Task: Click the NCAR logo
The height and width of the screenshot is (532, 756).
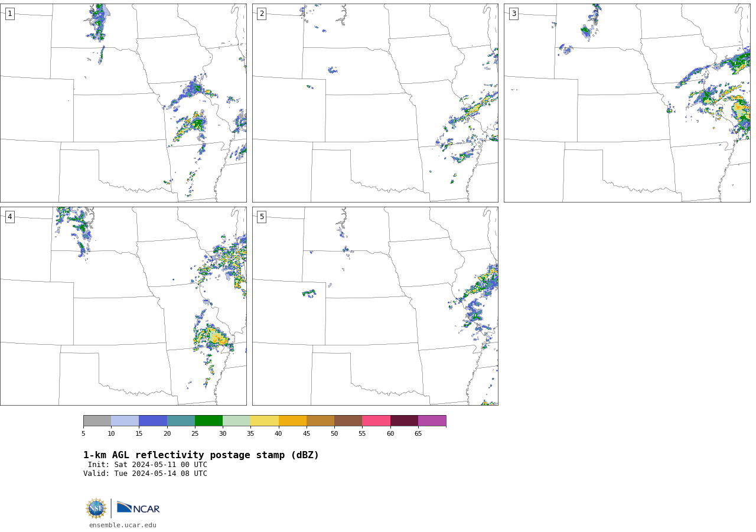Action: coord(138,508)
